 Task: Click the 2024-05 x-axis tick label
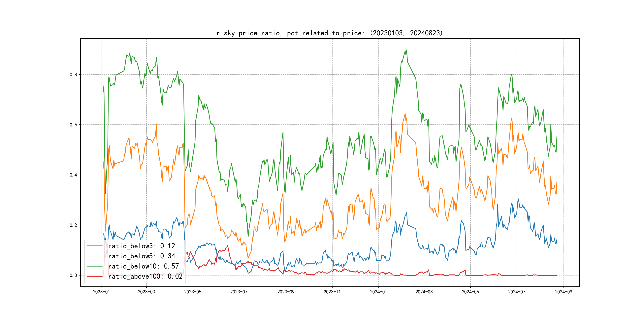470,292
